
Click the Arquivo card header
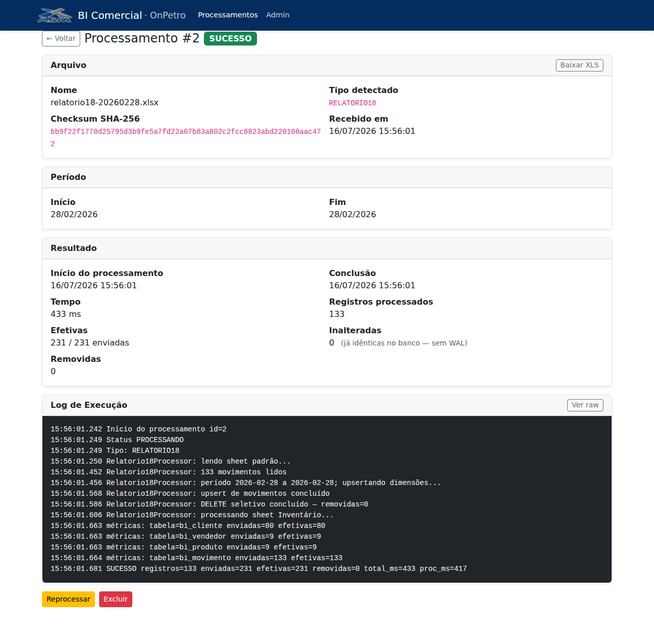coord(327,65)
